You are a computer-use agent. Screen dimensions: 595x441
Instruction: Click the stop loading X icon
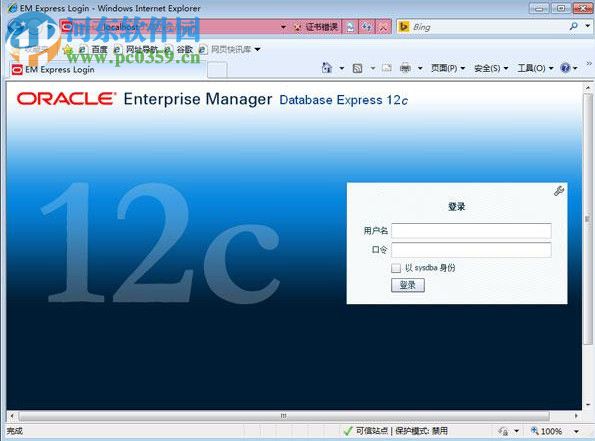click(x=383, y=27)
